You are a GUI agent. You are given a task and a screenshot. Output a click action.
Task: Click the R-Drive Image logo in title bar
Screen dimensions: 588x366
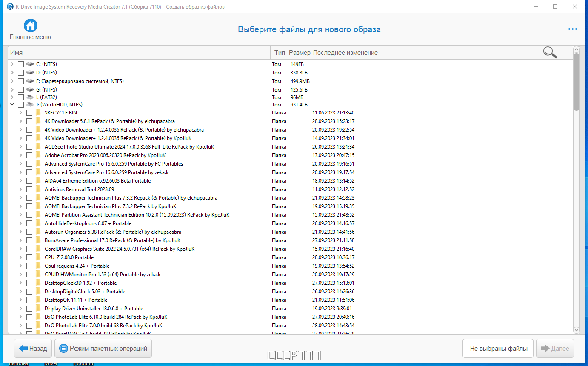(10, 6)
